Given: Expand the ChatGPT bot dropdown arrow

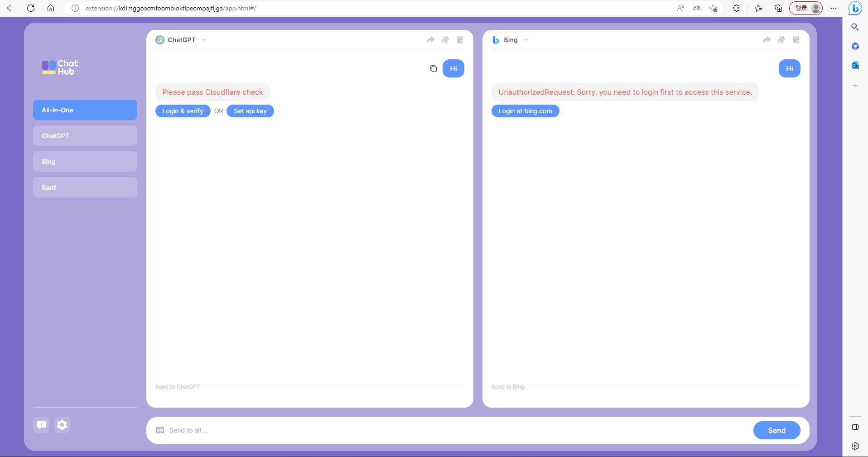Looking at the screenshot, I should coord(204,40).
